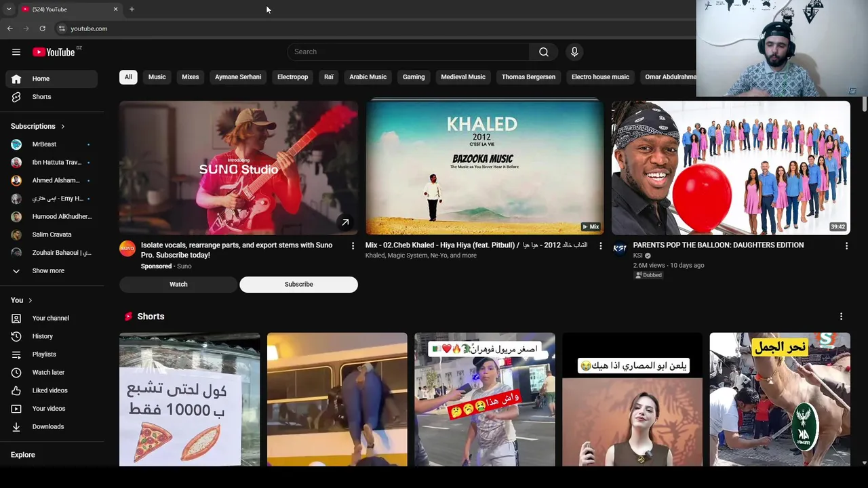The width and height of the screenshot is (868, 488).
Task: Open the hamburger guide menu
Action: [x=16, y=52]
